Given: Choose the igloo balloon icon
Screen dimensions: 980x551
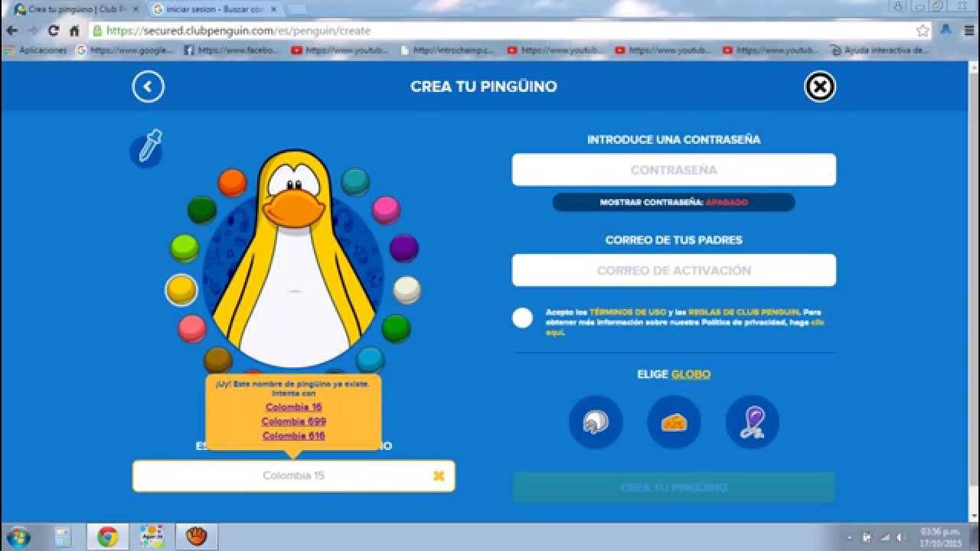Looking at the screenshot, I should 596,422.
